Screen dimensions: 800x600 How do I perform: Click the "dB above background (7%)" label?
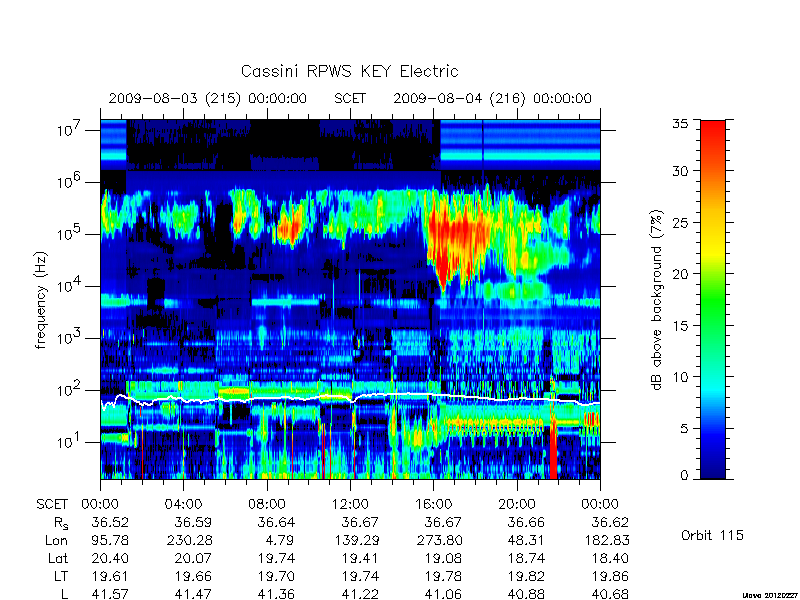point(657,300)
